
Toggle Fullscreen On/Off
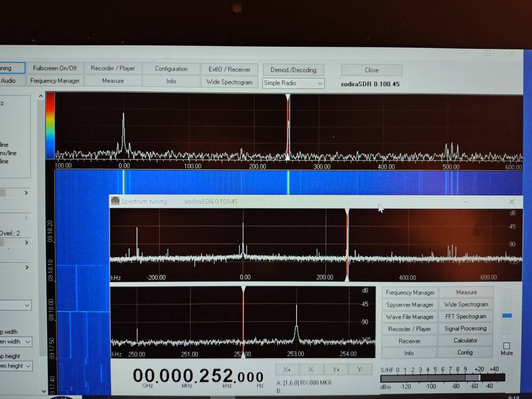pos(55,69)
